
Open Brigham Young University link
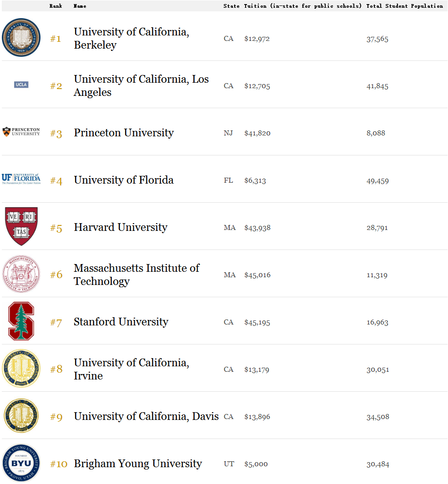[x=138, y=464]
